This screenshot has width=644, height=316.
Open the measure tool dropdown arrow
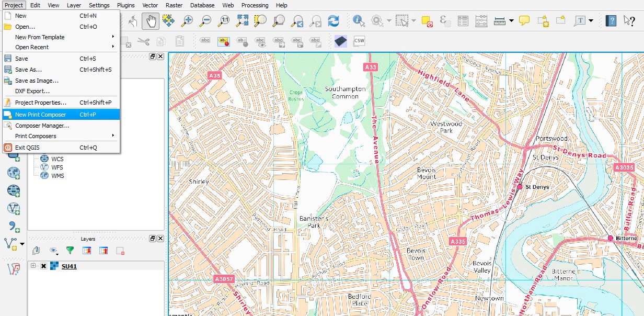coord(510,21)
